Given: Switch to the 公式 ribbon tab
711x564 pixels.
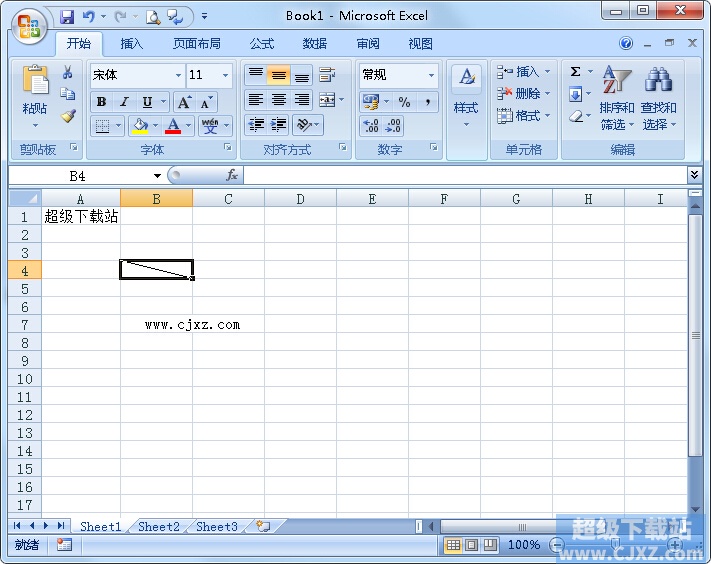Looking at the screenshot, I should tap(262, 44).
